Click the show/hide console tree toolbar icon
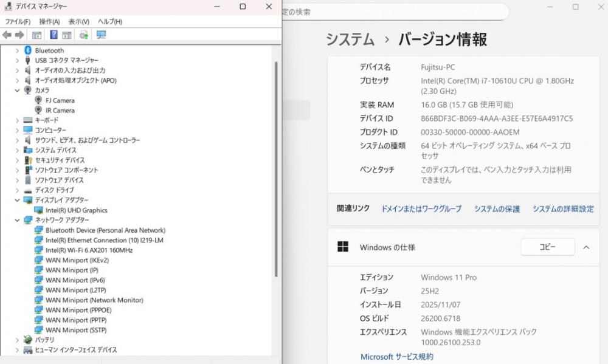Screen dimensions: 608x364 click(37, 35)
